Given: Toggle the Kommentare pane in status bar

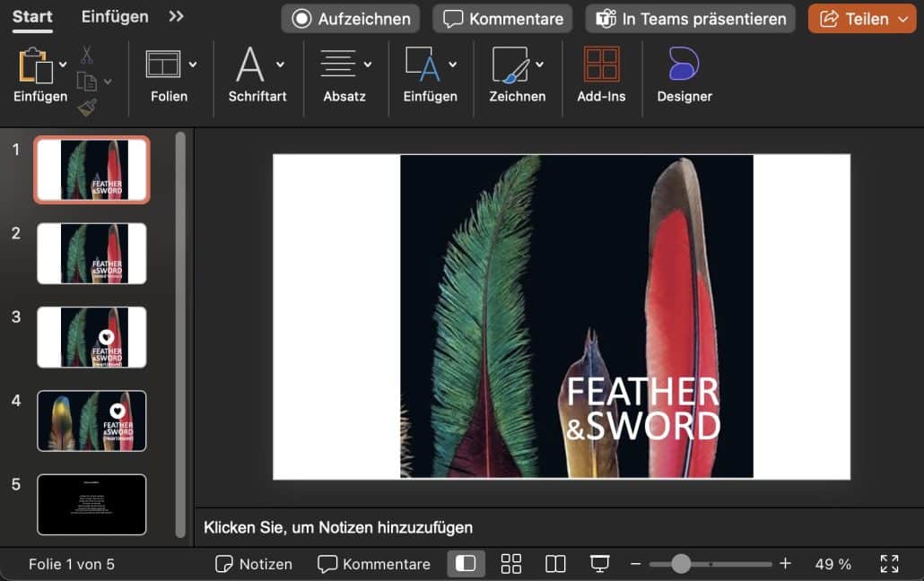Looking at the screenshot, I should click(373, 564).
